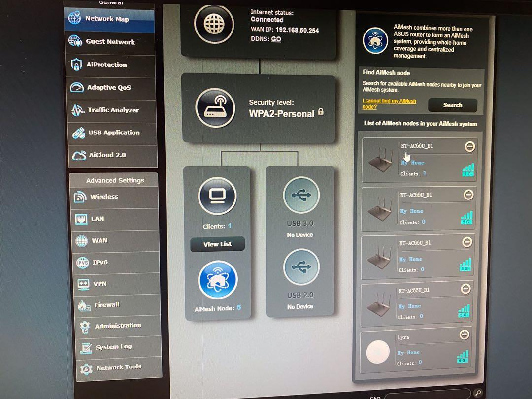532x399 pixels.
Task: Click the WPA2-Personal padlock icon
Action: [x=321, y=112]
